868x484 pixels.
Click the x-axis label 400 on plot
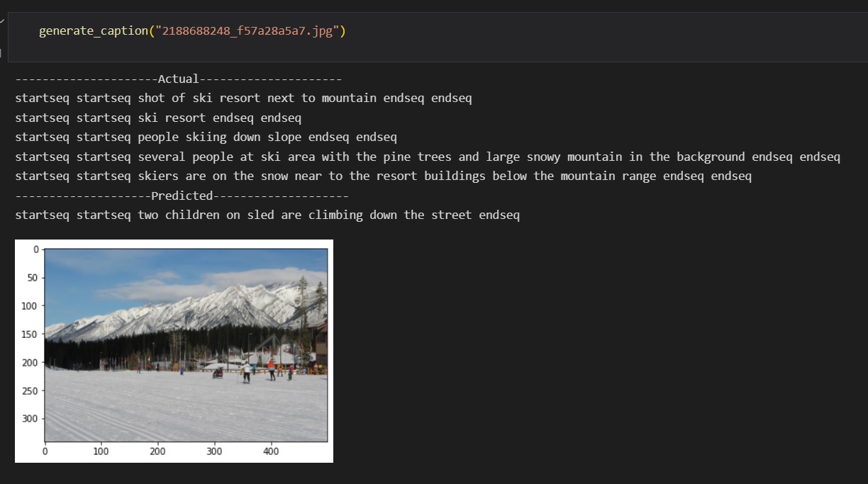click(272, 451)
